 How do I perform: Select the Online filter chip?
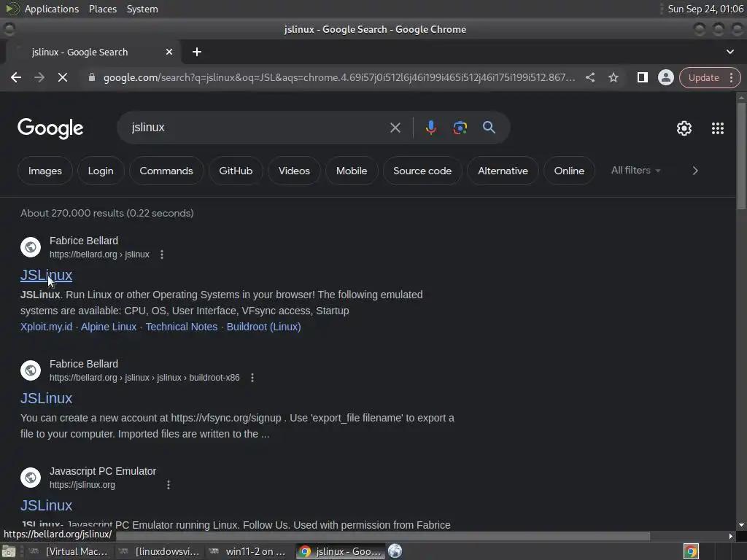tap(569, 171)
